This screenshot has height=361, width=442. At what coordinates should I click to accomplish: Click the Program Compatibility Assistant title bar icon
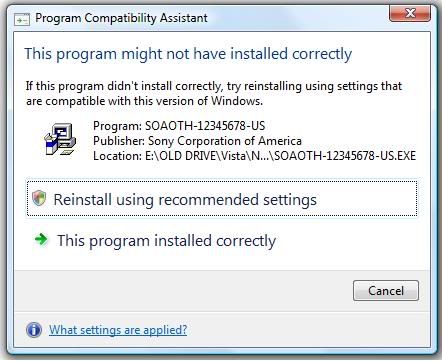[22, 19]
